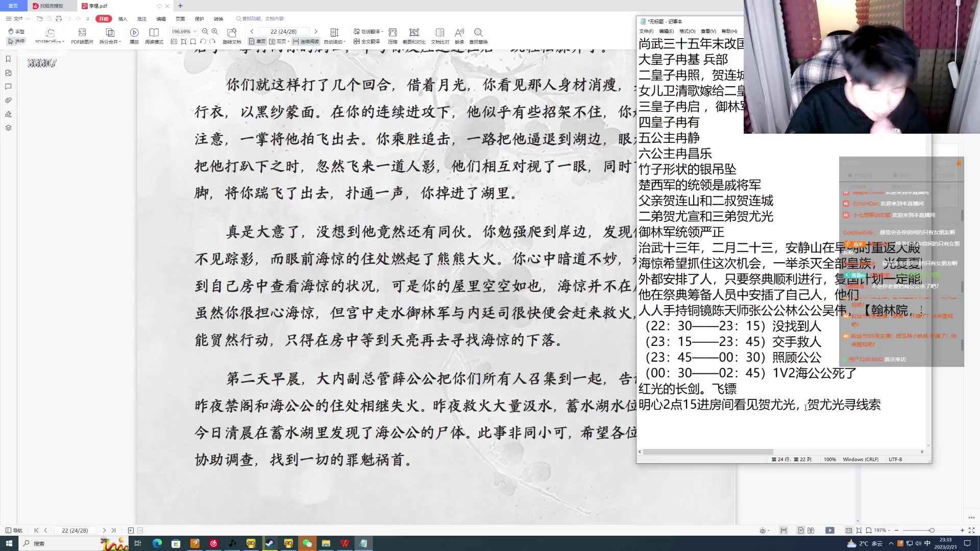The image size is (980, 551).
Task: Open 查找替换 find and replace
Action: [478, 36]
